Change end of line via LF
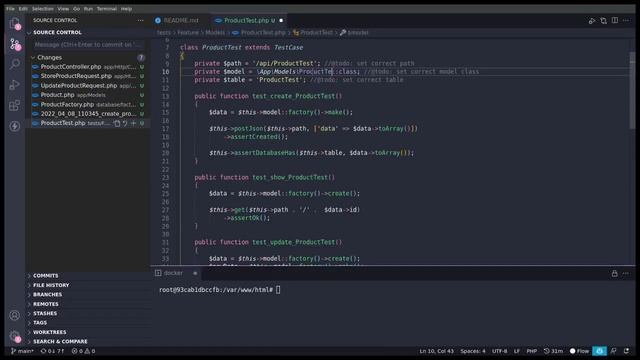This screenshot has width=640, height=360. (517, 351)
